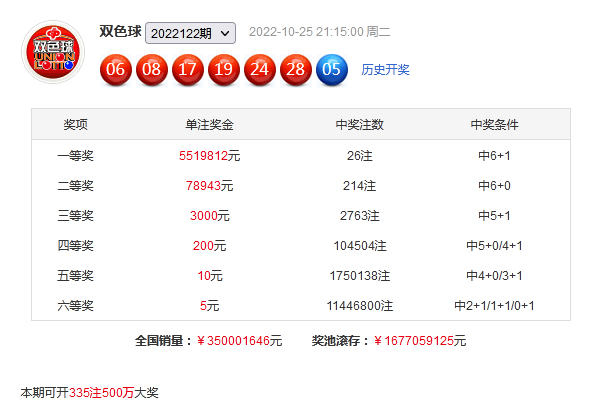Click the draw date 2022-10-25 21:15:00 周二
601x420 pixels.
[320, 32]
